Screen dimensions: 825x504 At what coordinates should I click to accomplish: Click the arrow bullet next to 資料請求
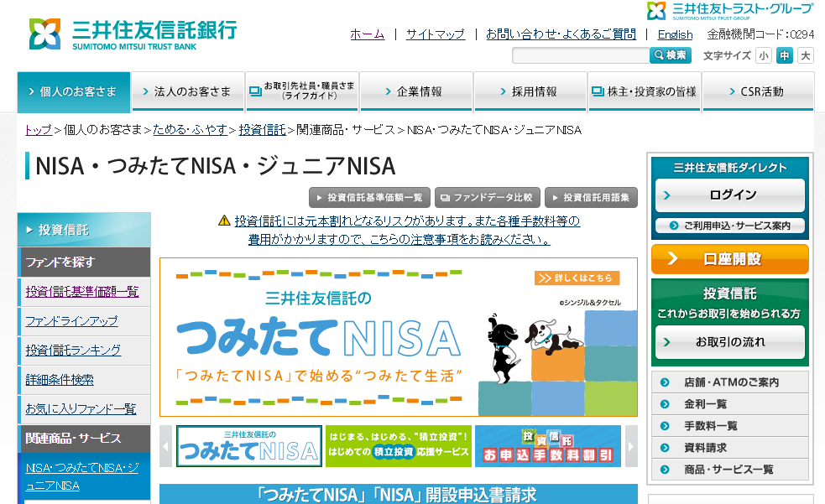click(665, 448)
